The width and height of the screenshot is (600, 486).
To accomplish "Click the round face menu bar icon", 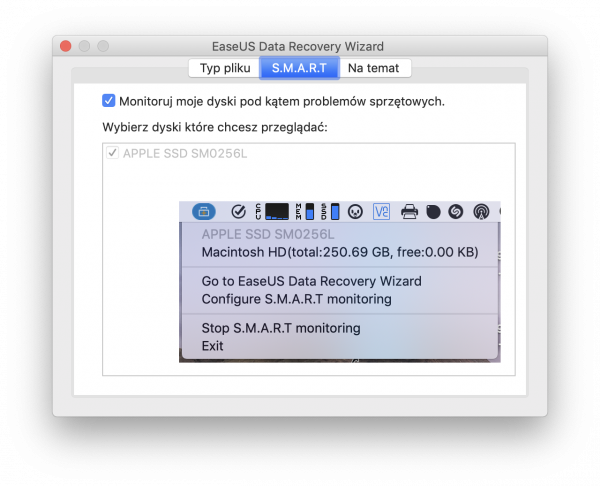I will pyautogui.click(x=355, y=212).
